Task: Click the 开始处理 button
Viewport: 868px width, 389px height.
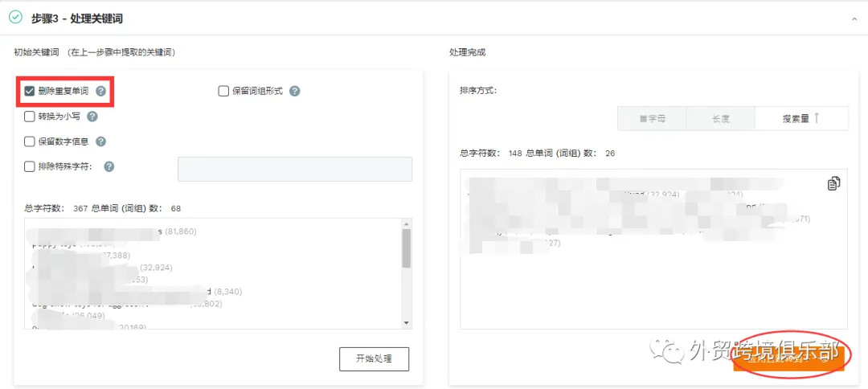Action: (x=375, y=359)
